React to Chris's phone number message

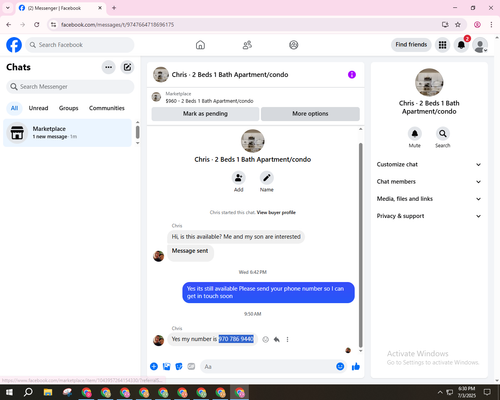265,339
